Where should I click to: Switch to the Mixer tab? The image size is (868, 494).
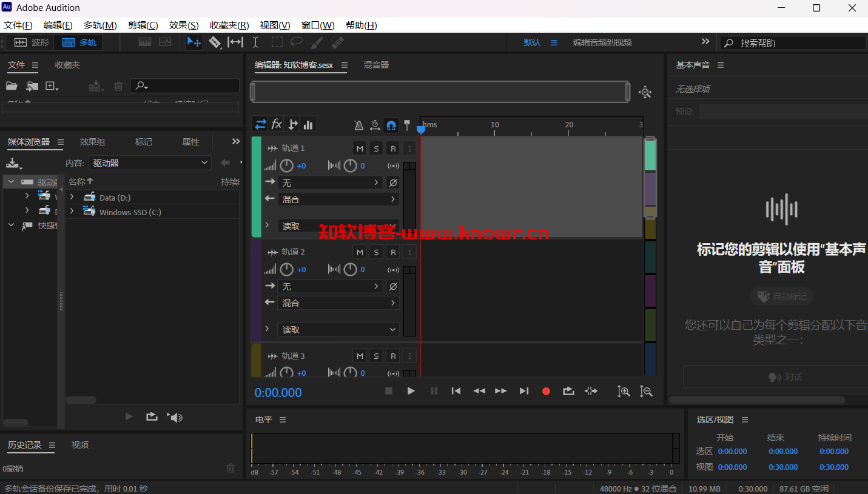coord(376,65)
